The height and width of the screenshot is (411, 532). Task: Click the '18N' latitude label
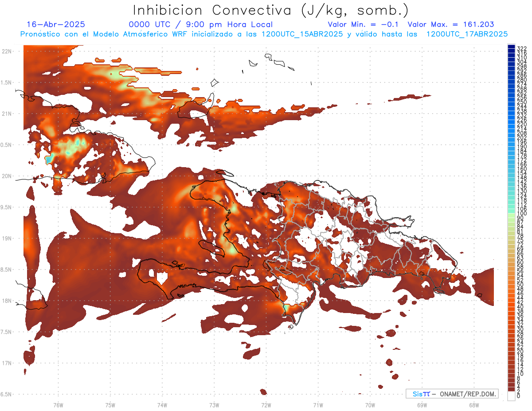point(7,301)
